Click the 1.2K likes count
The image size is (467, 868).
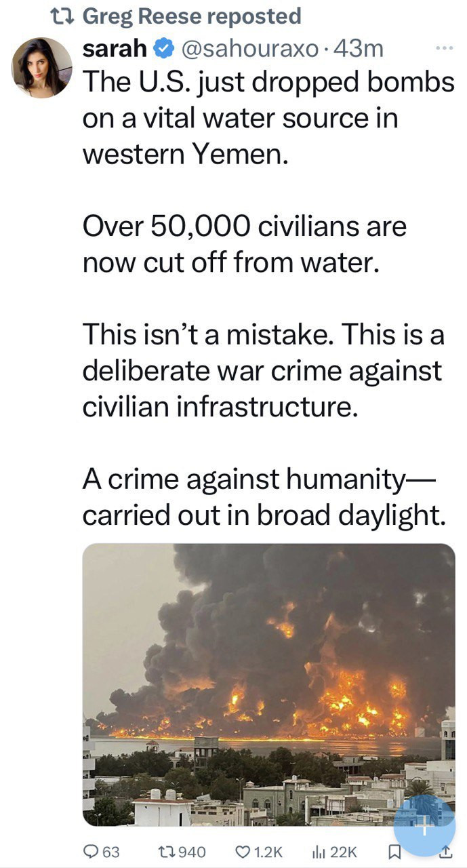pos(269,851)
